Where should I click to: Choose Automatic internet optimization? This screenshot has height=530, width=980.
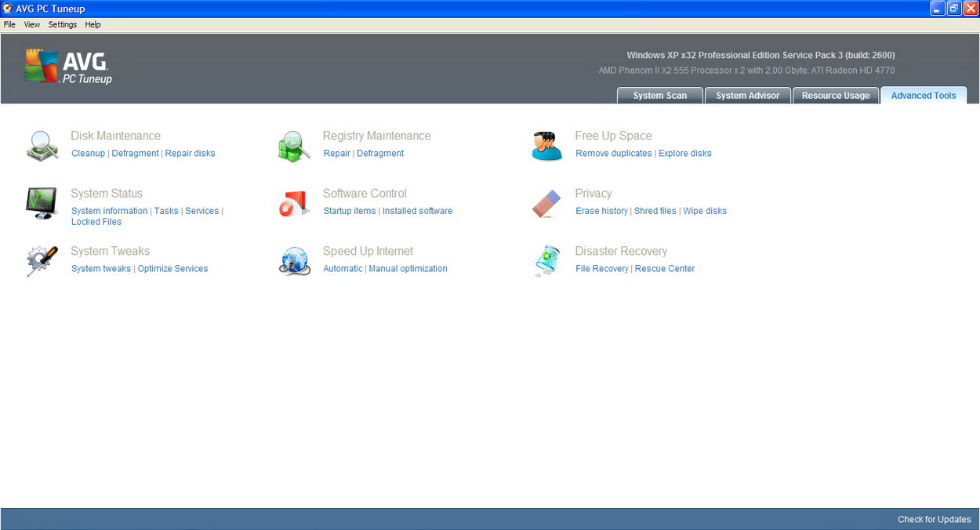point(343,269)
